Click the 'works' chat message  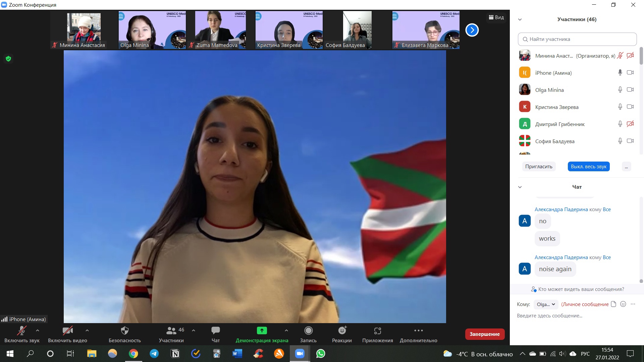547,239
